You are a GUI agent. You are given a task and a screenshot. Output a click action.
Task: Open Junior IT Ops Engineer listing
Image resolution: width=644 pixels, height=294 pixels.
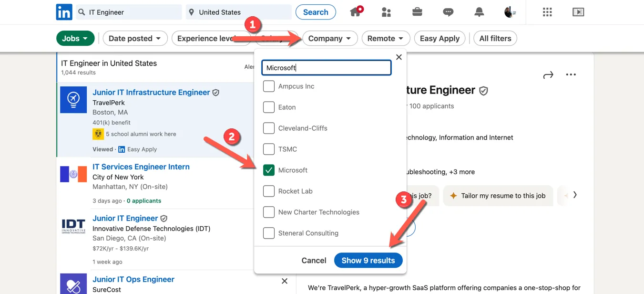coord(133,279)
